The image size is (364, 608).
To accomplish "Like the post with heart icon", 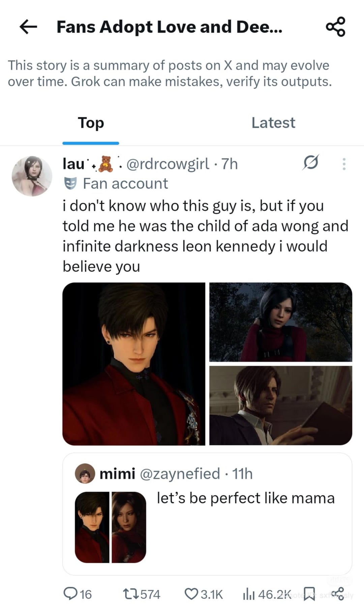I will click(191, 594).
